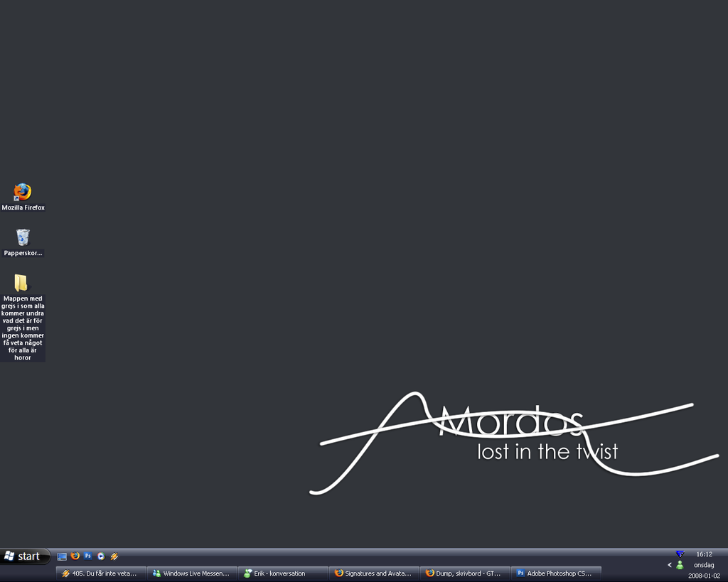Open Winamp from the Quick Launch bar

click(x=114, y=556)
